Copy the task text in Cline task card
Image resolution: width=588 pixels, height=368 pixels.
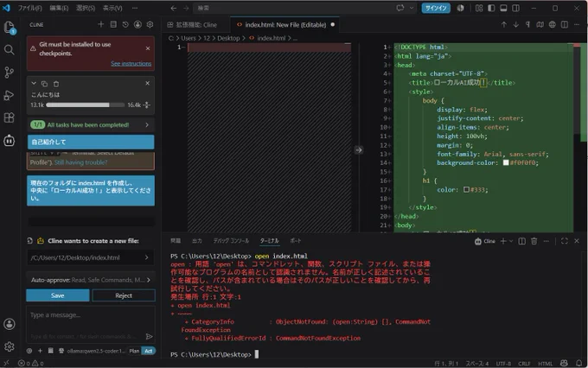pyautogui.click(x=44, y=84)
